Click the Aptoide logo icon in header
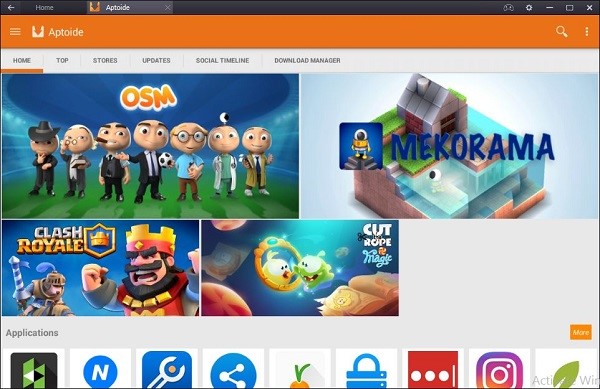The image size is (600, 389). 38,32
